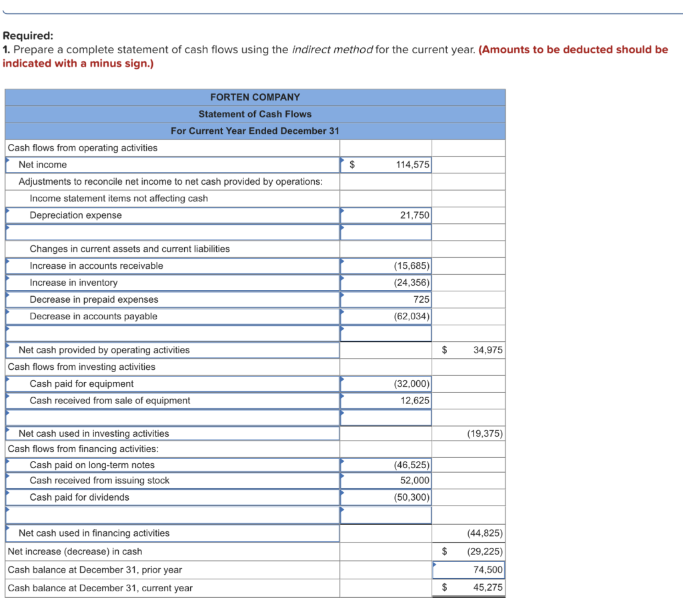The width and height of the screenshot is (683, 616).
Task: Click the empty amount cell under financing activities
Action: pyautogui.click(x=394, y=515)
